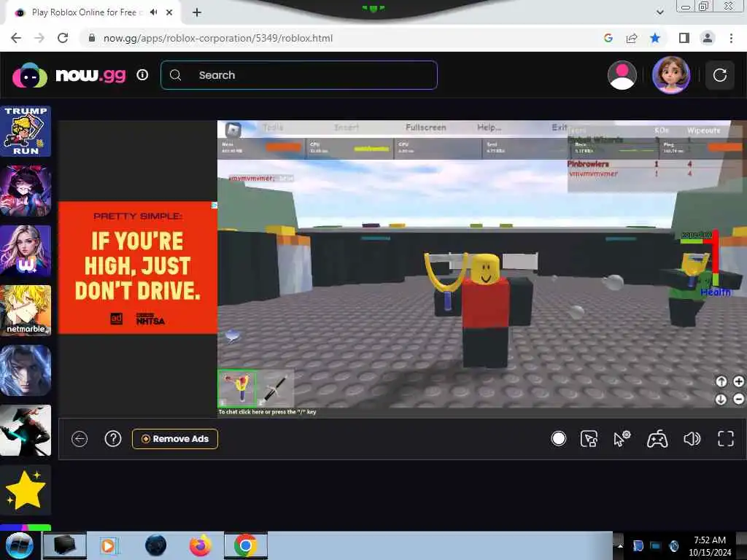Open the silver-haired warrior game thumbnail

[26, 370]
